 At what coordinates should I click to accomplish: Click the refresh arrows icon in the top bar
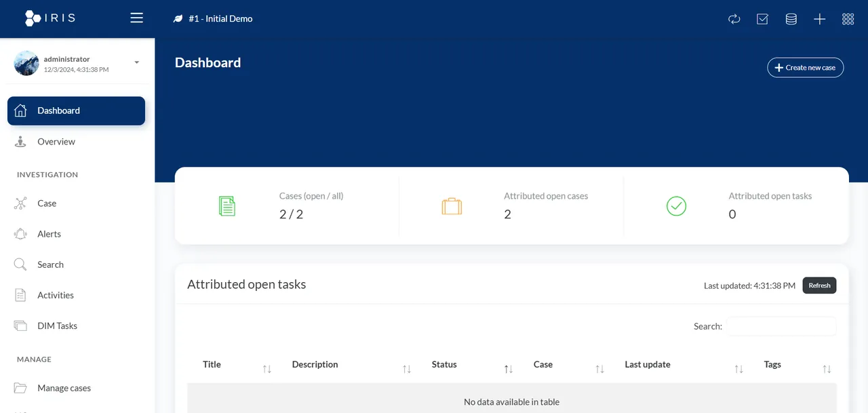tap(734, 19)
